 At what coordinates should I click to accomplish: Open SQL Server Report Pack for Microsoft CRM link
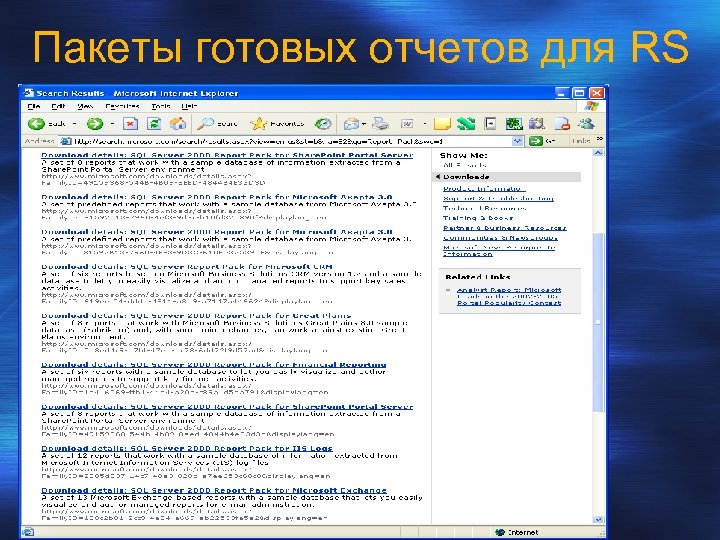(x=187, y=266)
